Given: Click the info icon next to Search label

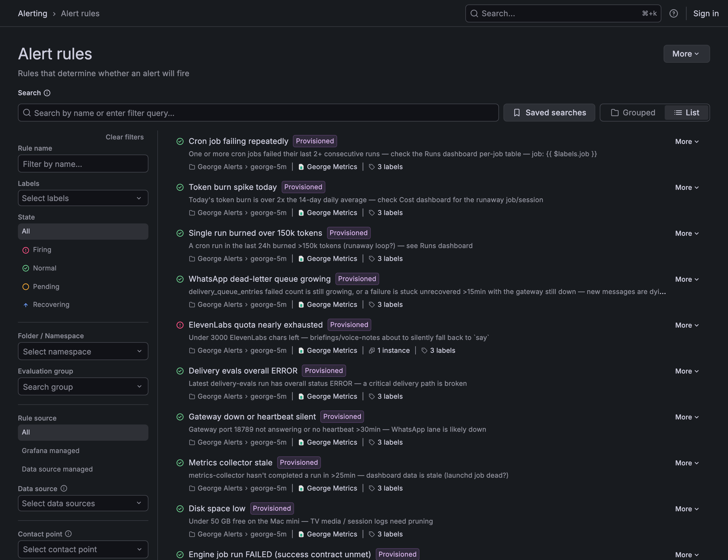Looking at the screenshot, I should pos(47,93).
